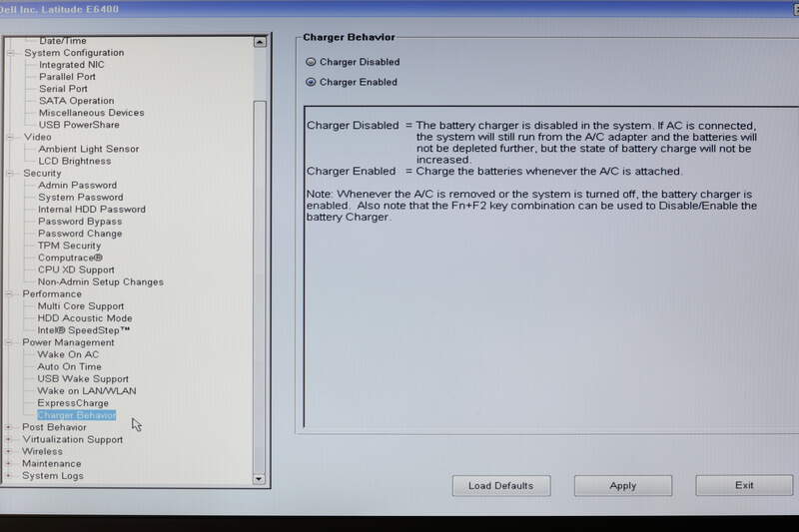Image resolution: width=799 pixels, height=532 pixels.
Task: Click the System Configuration label
Action: 74,53
